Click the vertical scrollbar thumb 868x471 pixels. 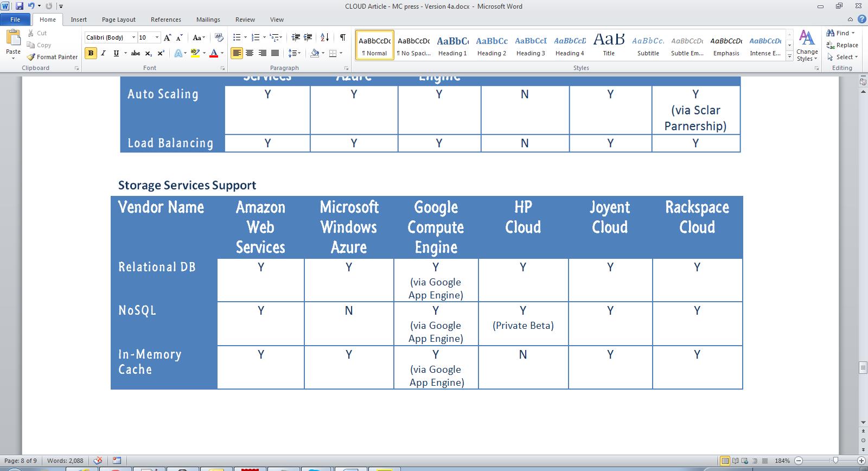pyautogui.click(x=863, y=368)
